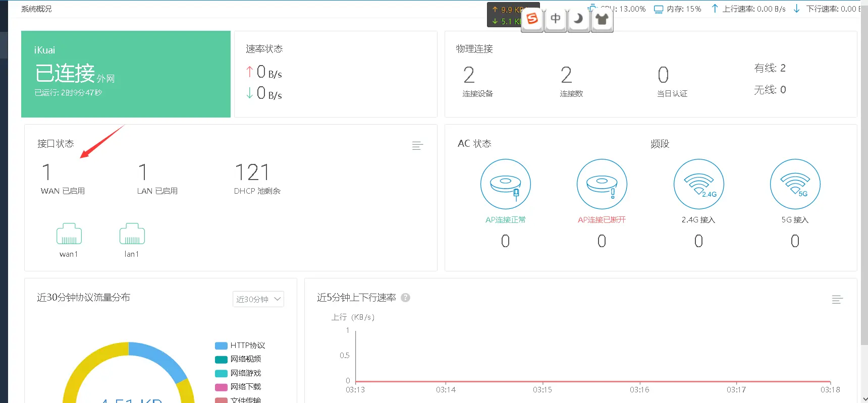Click the AP connected normally icon

click(x=506, y=184)
